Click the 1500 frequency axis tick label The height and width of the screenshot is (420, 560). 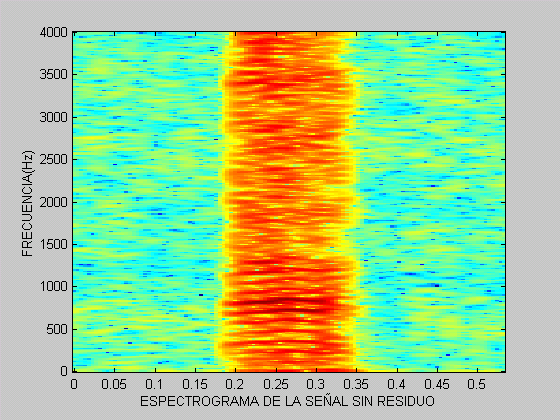pyautogui.click(x=54, y=245)
